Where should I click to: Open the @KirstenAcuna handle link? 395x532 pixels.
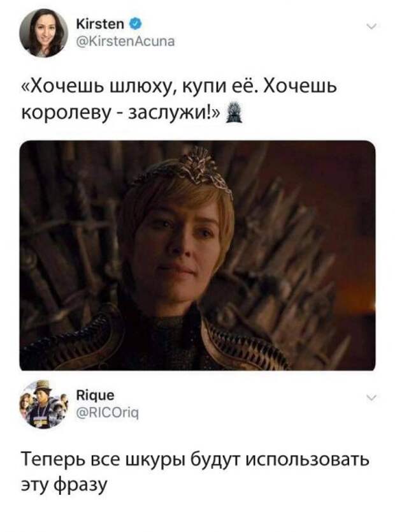(x=126, y=41)
